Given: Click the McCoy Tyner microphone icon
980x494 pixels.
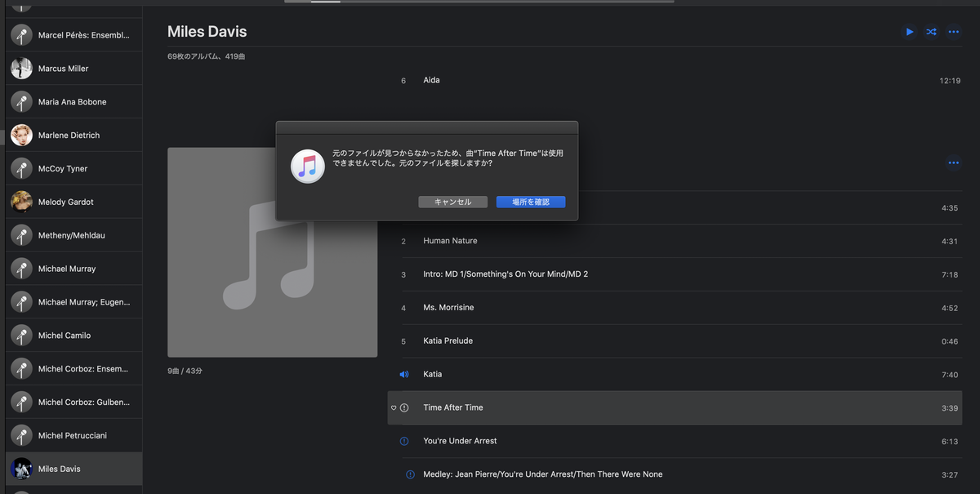Looking at the screenshot, I should 22,169.
